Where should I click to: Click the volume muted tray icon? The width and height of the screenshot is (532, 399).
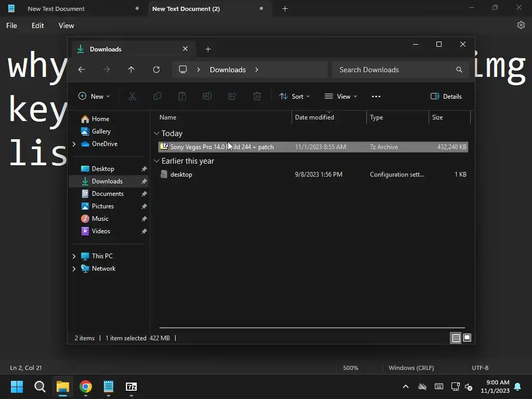click(469, 387)
